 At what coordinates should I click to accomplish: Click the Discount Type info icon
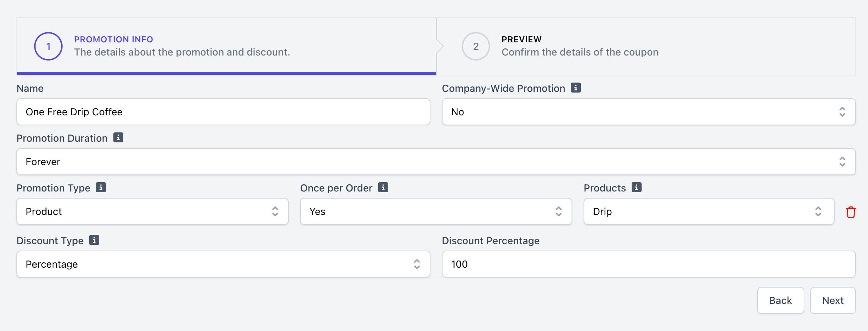[94, 240]
